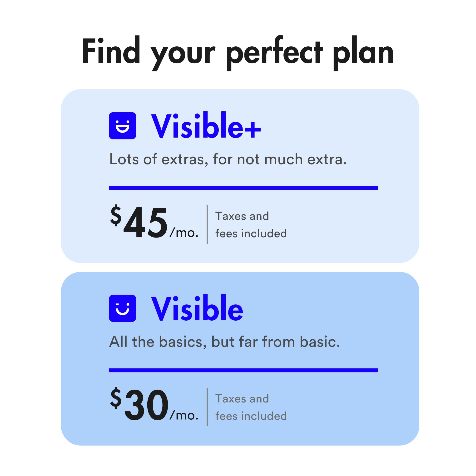Choose the $45 price number
The width and height of the screenshot is (476, 476).
pos(145,223)
